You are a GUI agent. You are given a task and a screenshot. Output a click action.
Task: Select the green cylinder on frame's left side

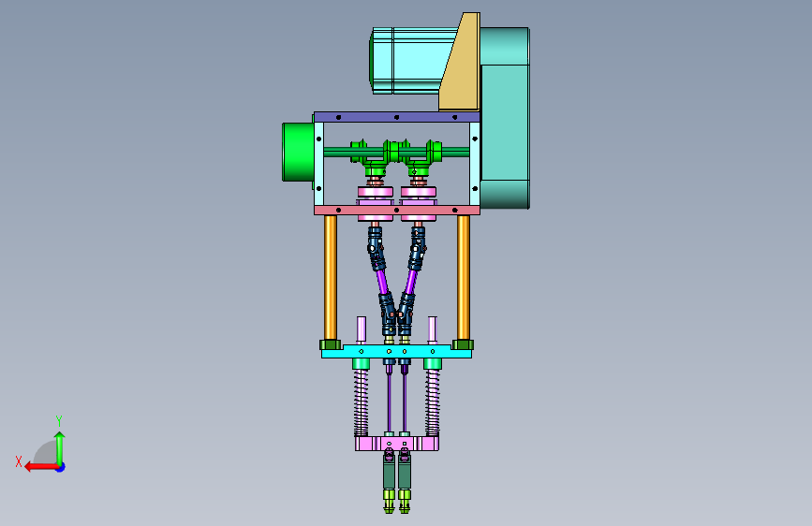click(298, 152)
